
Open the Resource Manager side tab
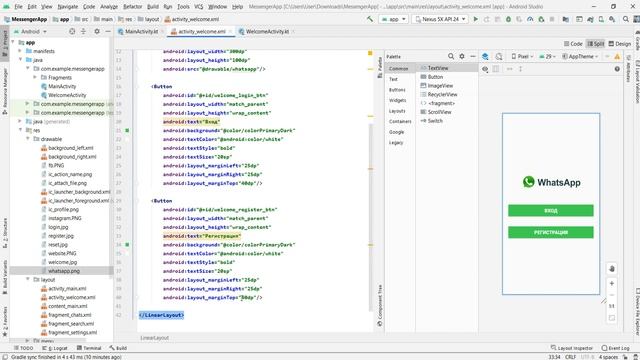click(5, 91)
